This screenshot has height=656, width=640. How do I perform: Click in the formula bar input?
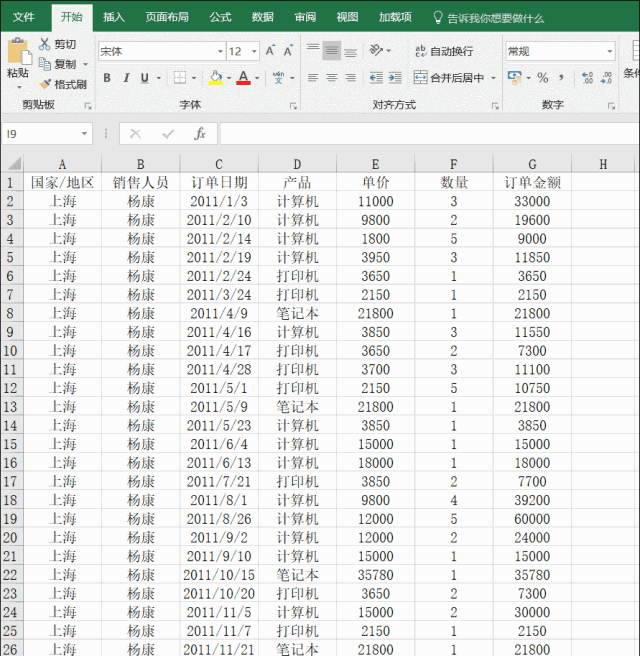(429, 133)
